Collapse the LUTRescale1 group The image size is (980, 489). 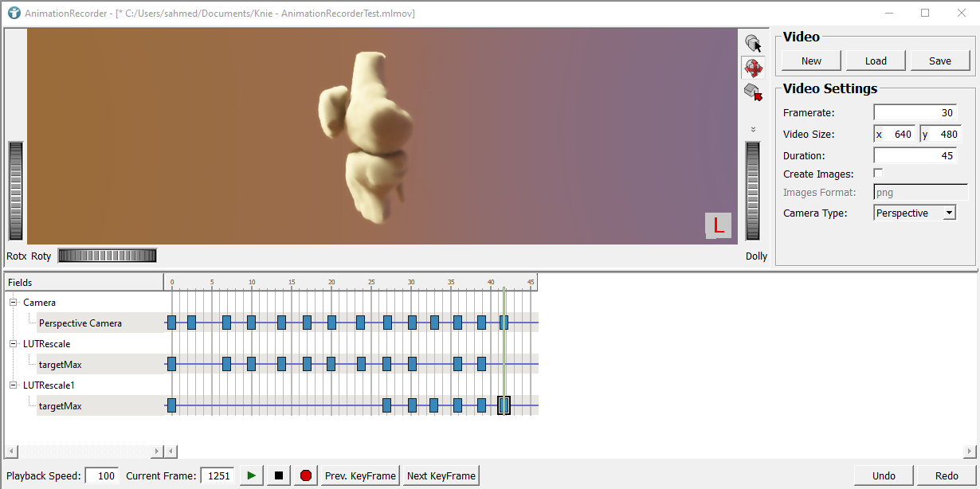11,385
